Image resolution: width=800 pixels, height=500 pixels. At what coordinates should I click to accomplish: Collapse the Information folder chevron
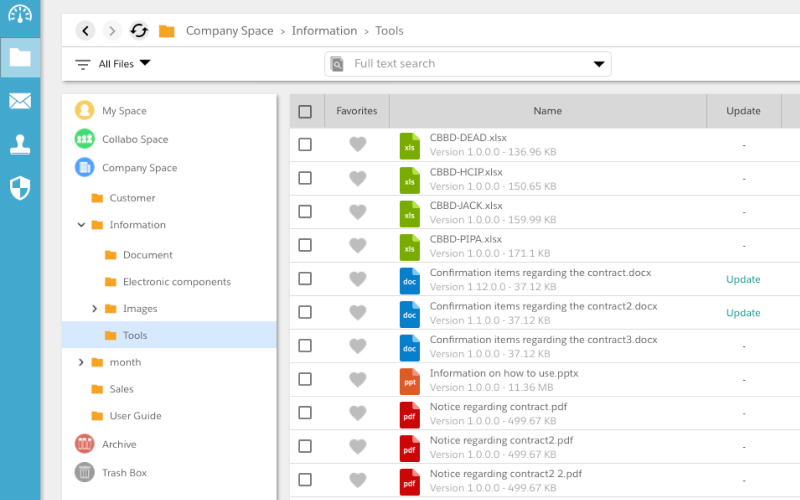point(81,224)
